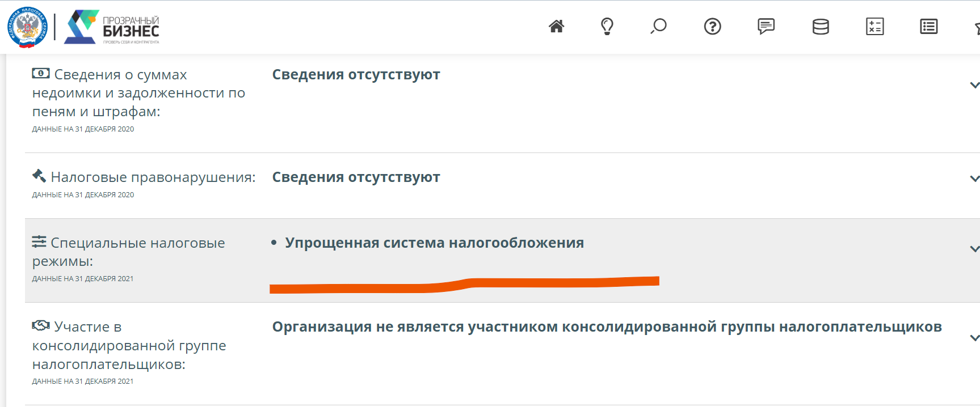Screen dimensions: 980x407
Task: Select Упрощенная система налогообложения entry
Action: coord(434,243)
